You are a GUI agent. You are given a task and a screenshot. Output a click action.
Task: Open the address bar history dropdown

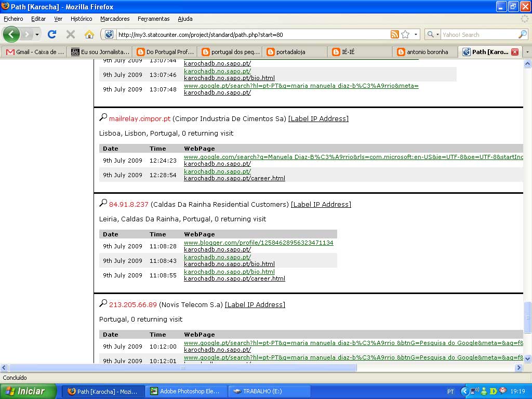(x=416, y=34)
